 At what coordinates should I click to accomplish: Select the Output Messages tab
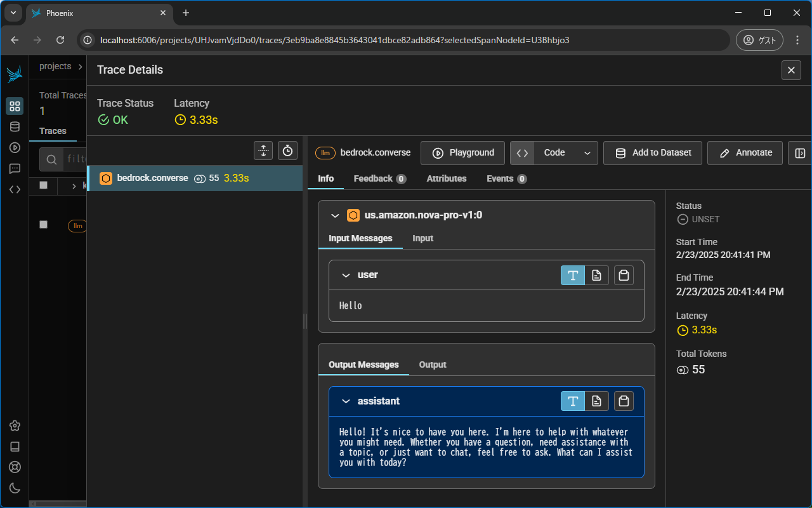[363, 364]
